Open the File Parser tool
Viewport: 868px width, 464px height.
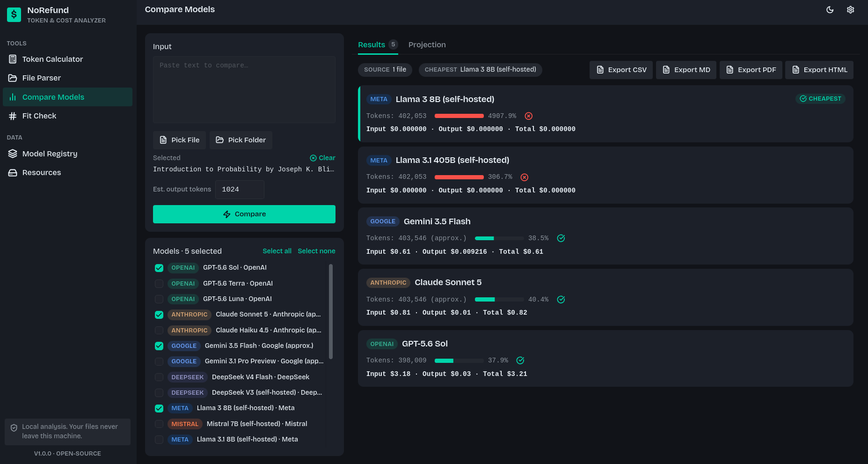(x=67, y=78)
